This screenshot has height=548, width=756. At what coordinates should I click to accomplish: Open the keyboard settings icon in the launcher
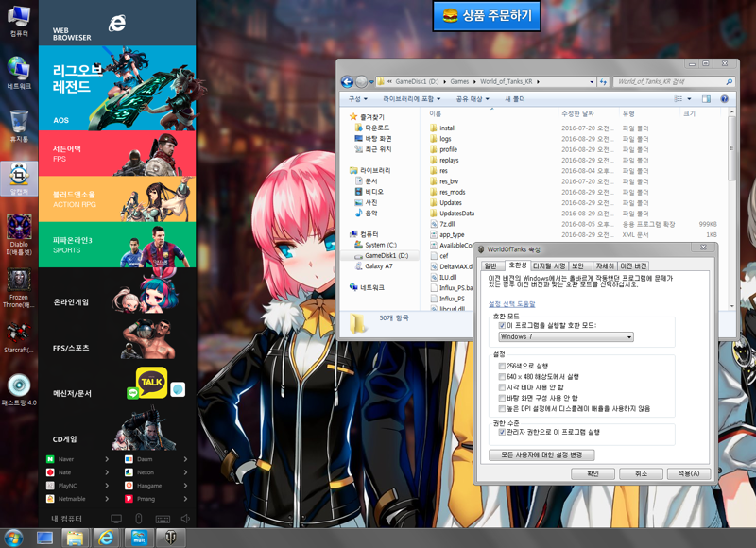click(x=163, y=519)
